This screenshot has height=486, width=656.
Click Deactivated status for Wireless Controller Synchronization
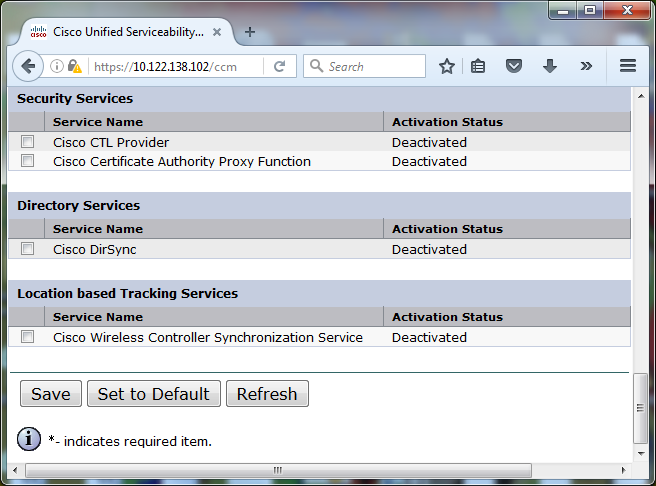click(429, 338)
